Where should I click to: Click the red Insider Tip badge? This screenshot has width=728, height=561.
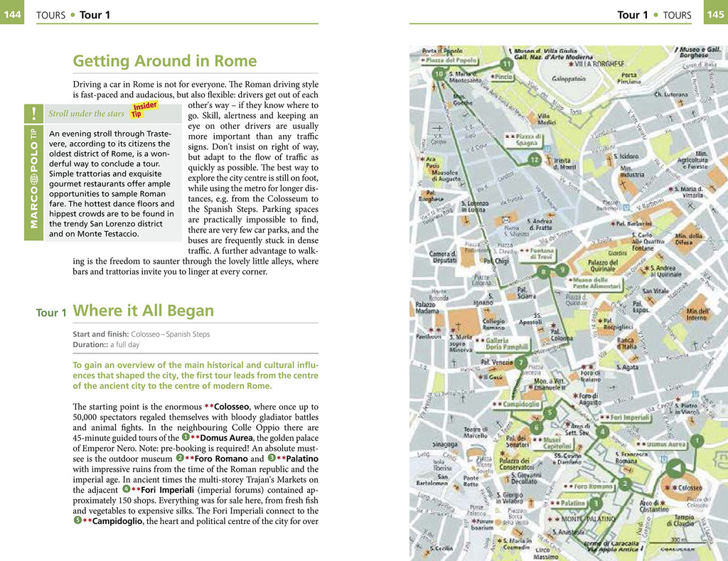(x=144, y=109)
